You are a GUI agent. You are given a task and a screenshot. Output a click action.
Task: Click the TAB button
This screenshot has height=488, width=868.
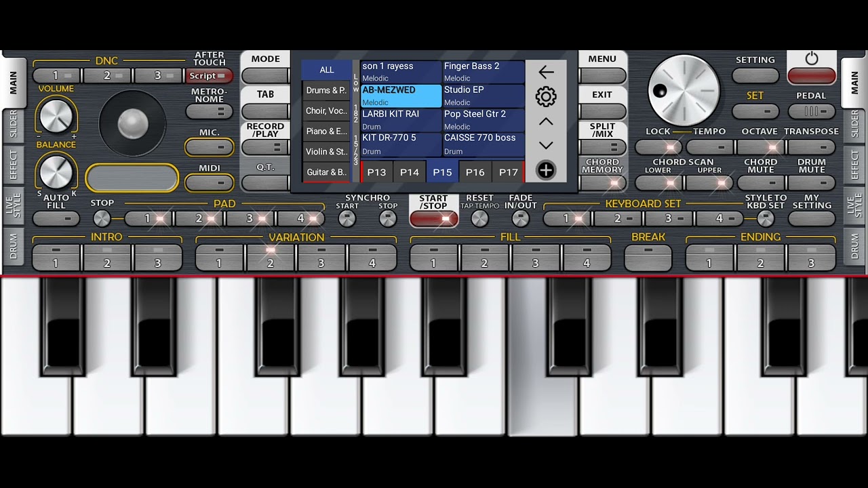[265, 111]
